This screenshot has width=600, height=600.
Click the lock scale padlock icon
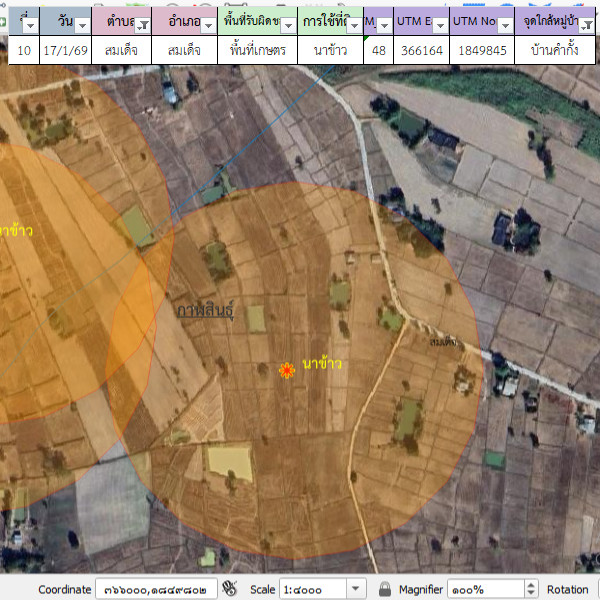point(384,589)
